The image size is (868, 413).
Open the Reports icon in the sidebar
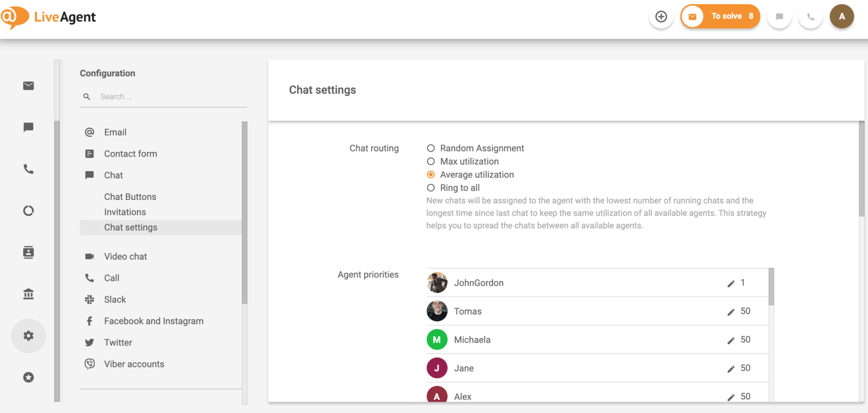(x=28, y=211)
